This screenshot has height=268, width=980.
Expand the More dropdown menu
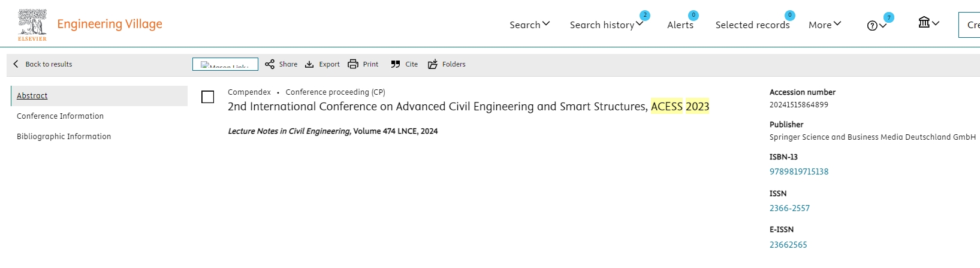(x=825, y=25)
